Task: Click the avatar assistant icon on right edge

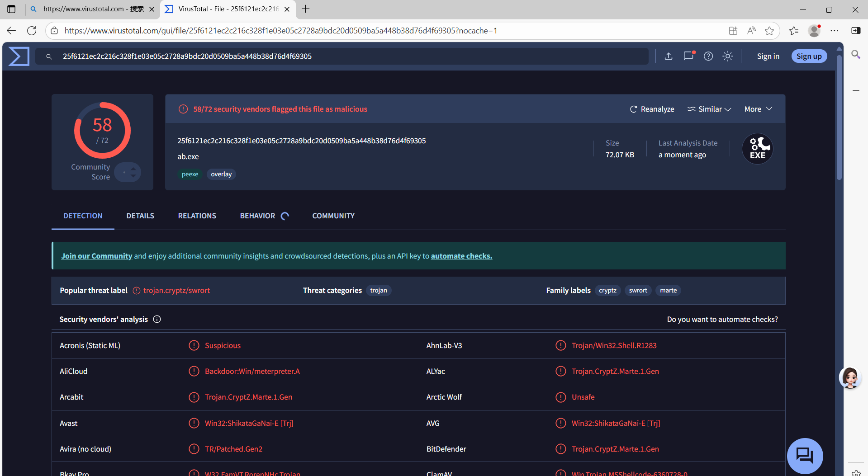Action: click(x=850, y=377)
